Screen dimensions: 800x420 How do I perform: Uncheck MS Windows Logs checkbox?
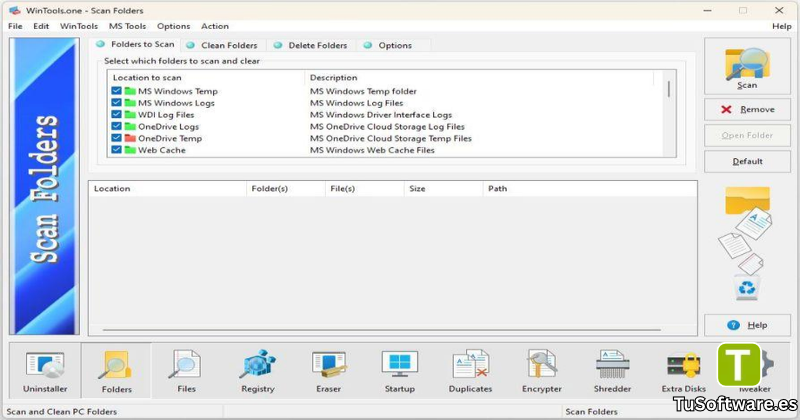pos(116,103)
